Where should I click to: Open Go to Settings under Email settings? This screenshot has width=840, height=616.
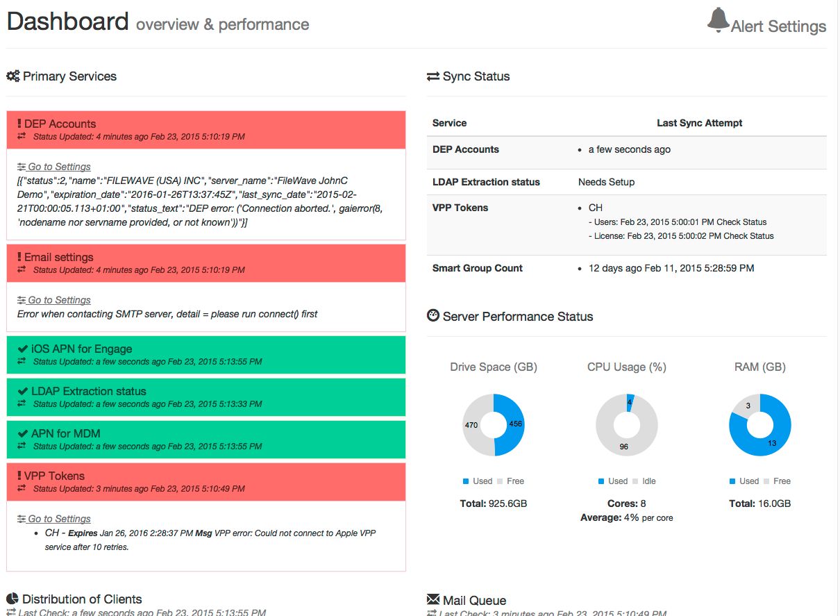point(60,300)
